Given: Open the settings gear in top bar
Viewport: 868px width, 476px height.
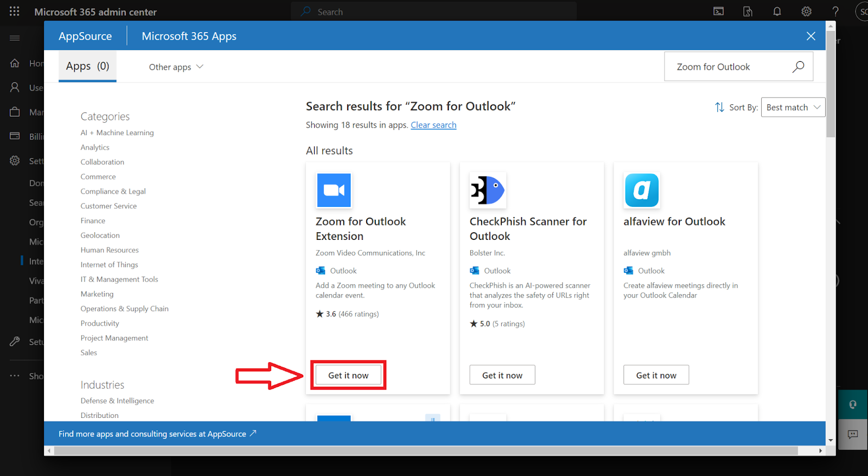Looking at the screenshot, I should [806, 11].
